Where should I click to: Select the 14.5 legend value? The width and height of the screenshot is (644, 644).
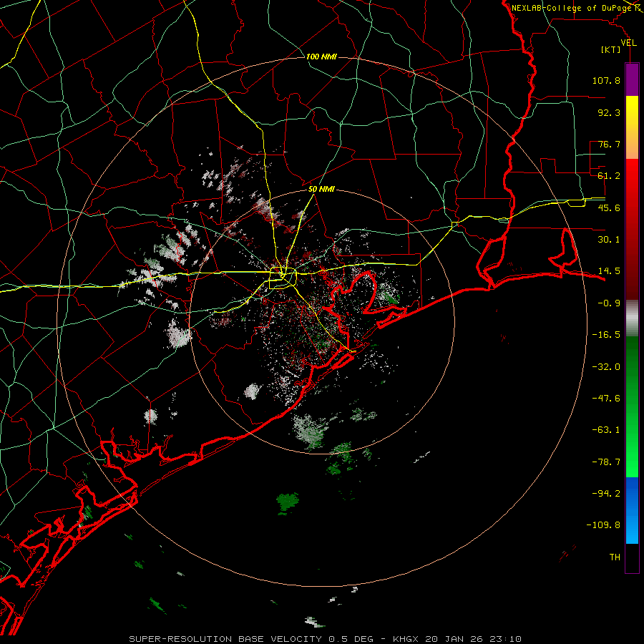point(609,271)
